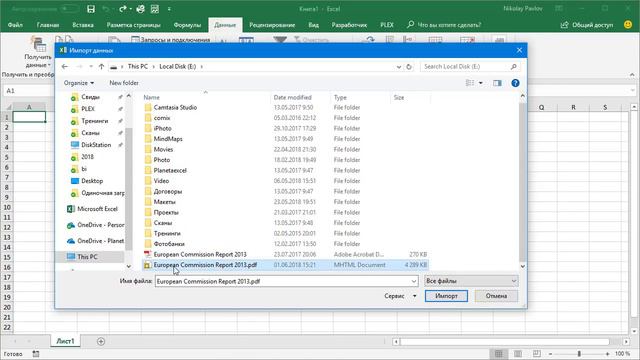
Task: Click zoom out minus on status bar
Action: (550, 354)
